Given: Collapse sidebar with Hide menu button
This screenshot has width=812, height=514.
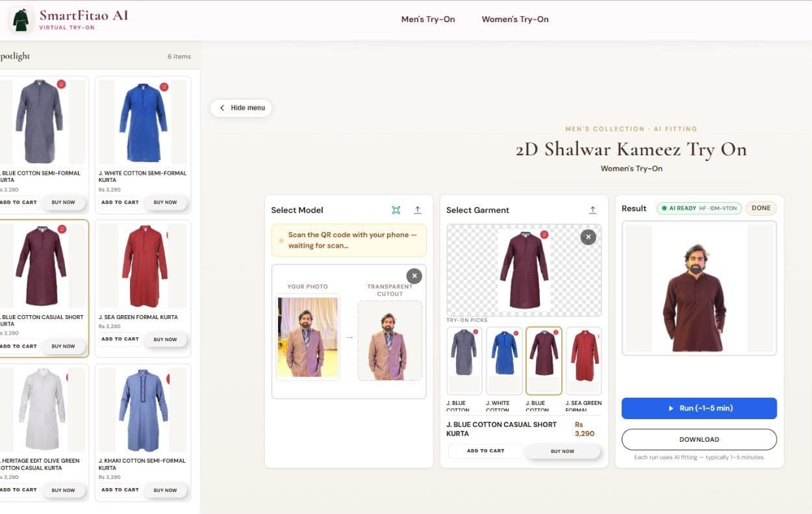Looking at the screenshot, I should coord(241,108).
